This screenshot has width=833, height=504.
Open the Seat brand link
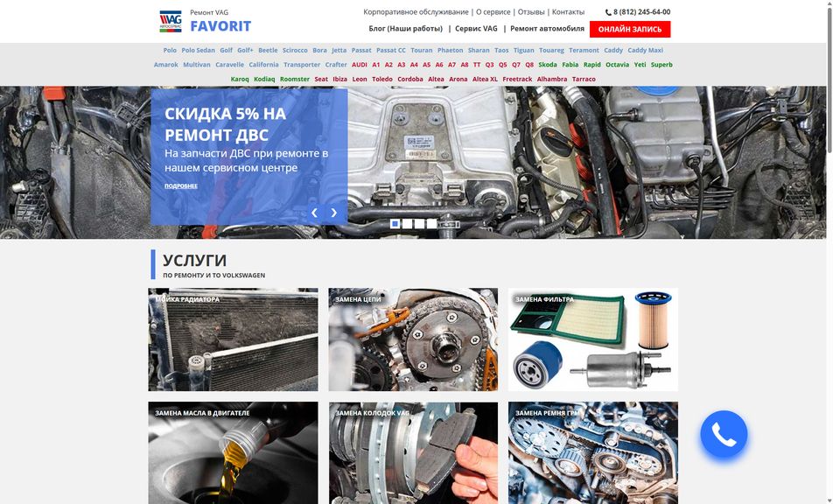(321, 79)
